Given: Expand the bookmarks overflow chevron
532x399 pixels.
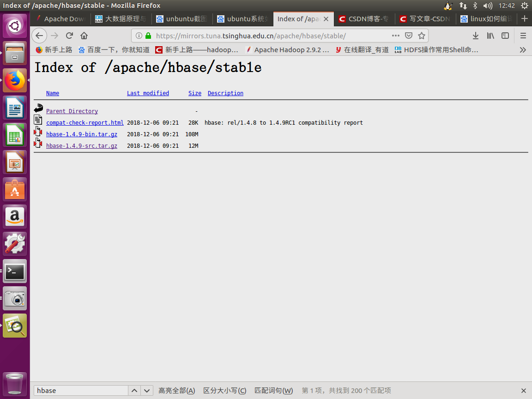Looking at the screenshot, I should pos(522,50).
